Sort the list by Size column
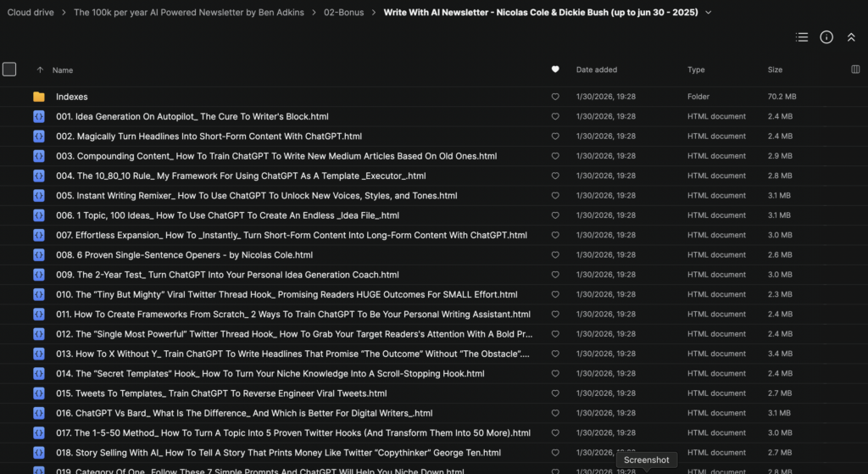 coord(775,70)
